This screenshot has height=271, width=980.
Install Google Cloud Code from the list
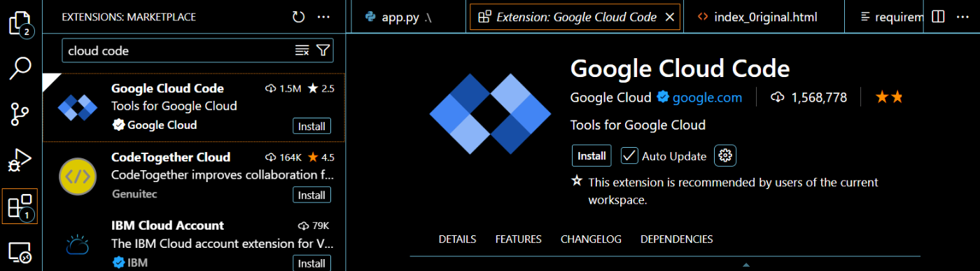(311, 127)
